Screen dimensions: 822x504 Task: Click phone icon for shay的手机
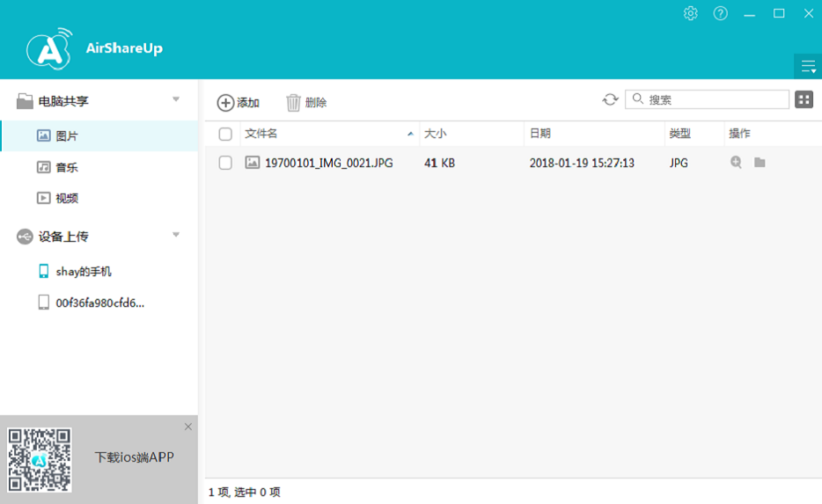click(44, 271)
